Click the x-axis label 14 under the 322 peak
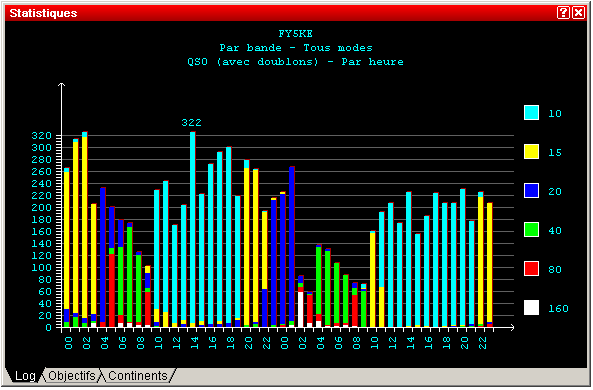This screenshot has width=593, height=390. pos(194,343)
